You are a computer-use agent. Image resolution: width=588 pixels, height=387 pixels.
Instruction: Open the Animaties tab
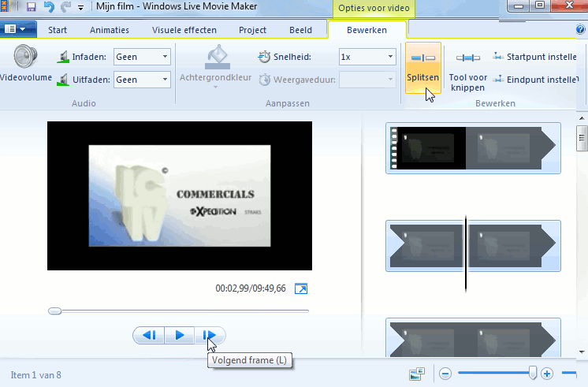[x=109, y=30]
